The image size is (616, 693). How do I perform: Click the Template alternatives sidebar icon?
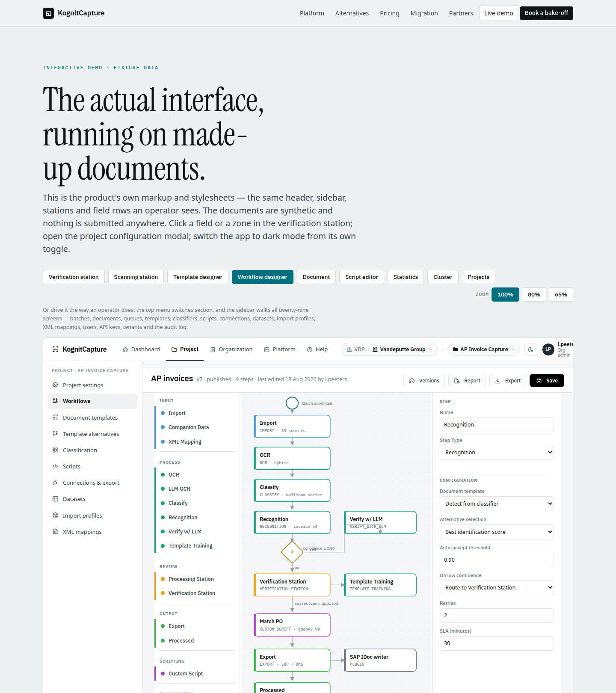(55, 434)
